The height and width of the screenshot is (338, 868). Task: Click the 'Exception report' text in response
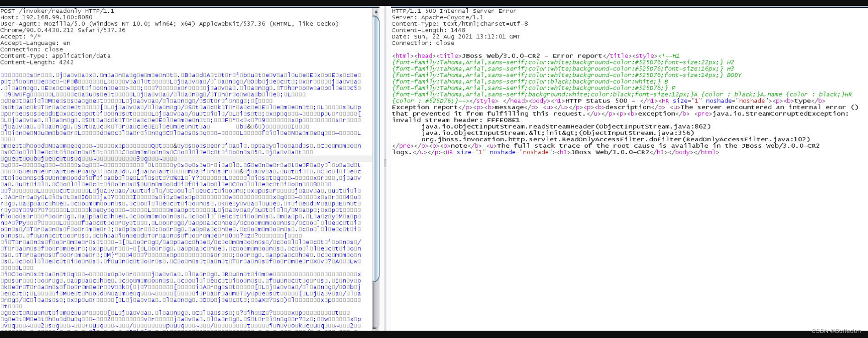coord(425,107)
